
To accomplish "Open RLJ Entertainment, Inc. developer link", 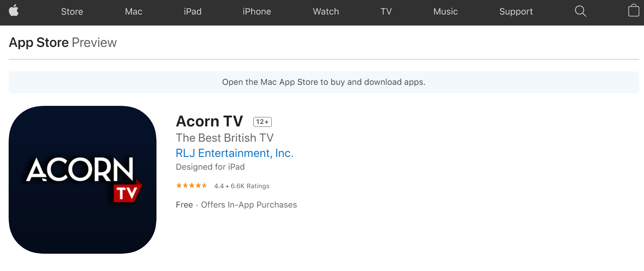I will 235,153.
